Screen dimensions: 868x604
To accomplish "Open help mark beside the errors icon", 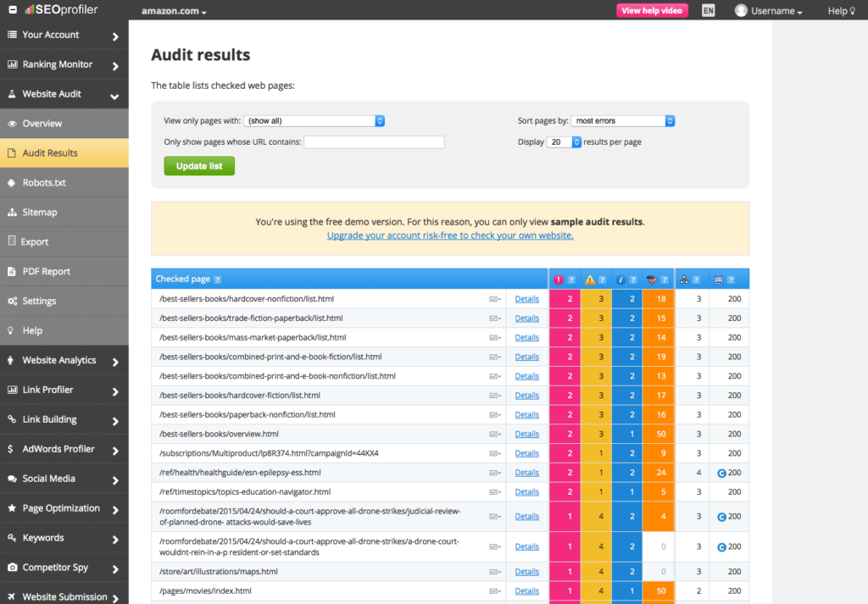I will 571,280.
